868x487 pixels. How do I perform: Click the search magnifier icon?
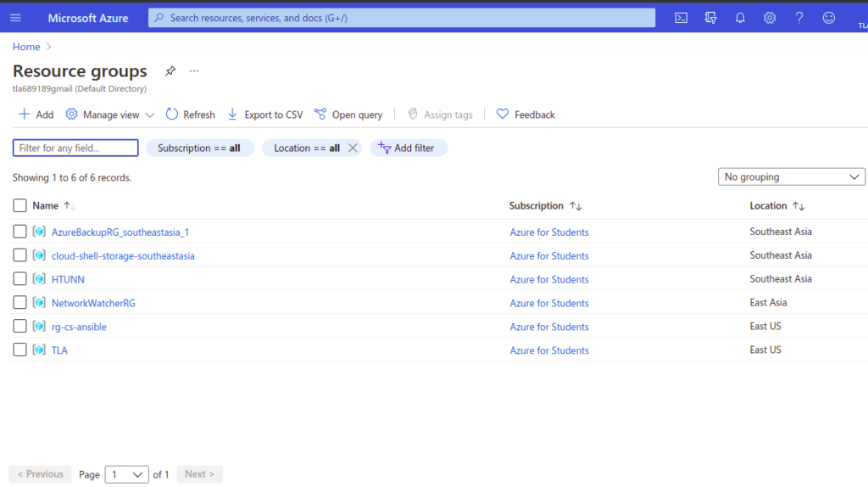tap(159, 18)
